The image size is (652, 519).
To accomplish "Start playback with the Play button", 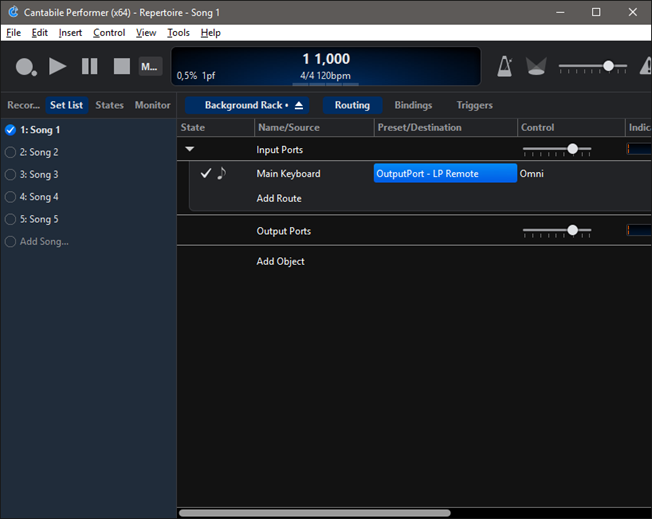I will coord(57,67).
